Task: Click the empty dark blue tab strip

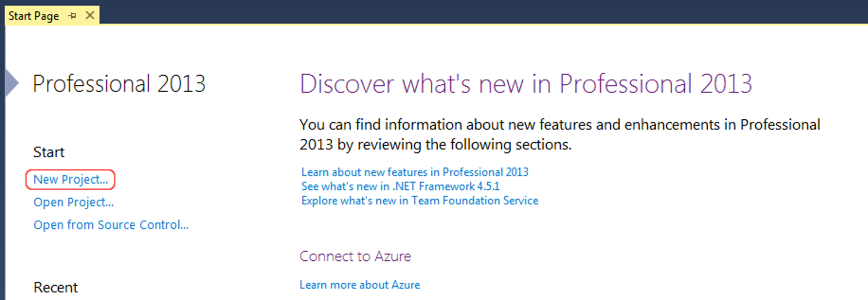Action: pos(474,11)
